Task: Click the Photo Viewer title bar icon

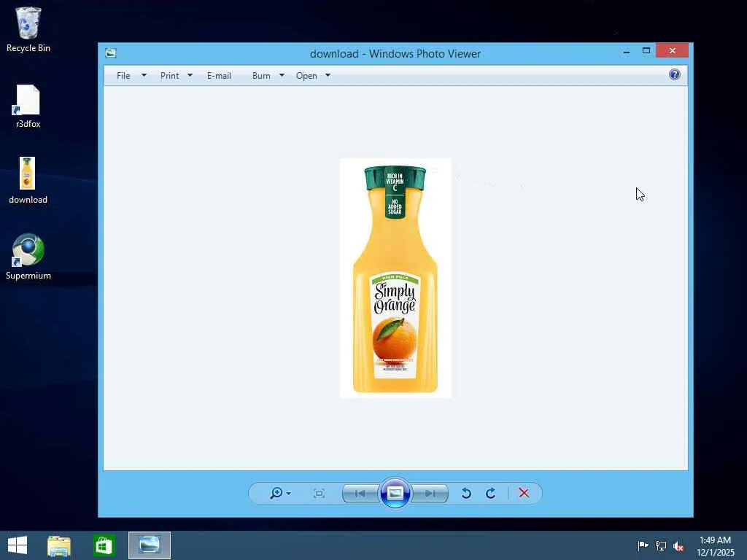Action: pyautogui.click(x=111, y=53)
